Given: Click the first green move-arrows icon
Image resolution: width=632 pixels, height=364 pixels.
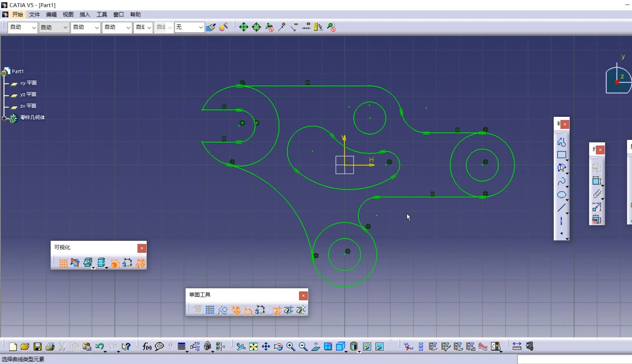Looking at the screenshot, I should tap(244, 27).
